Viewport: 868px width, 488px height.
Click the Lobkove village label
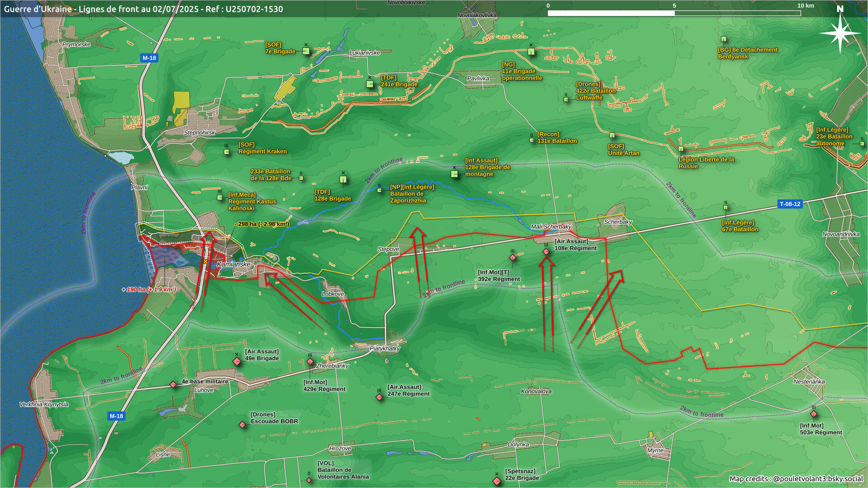pyautogui.click(x=333, y=294)
